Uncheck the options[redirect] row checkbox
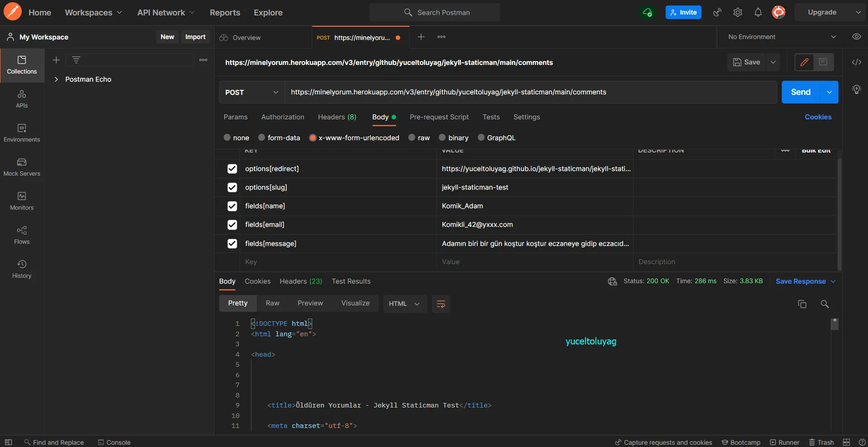This screenshot has height=447, width=868. (x=232, y=169)
